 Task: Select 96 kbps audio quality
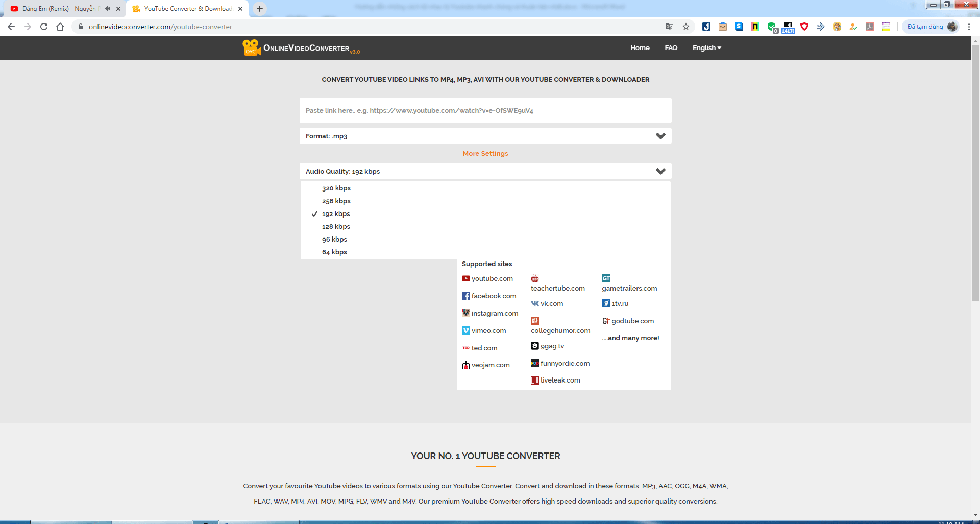334,239
